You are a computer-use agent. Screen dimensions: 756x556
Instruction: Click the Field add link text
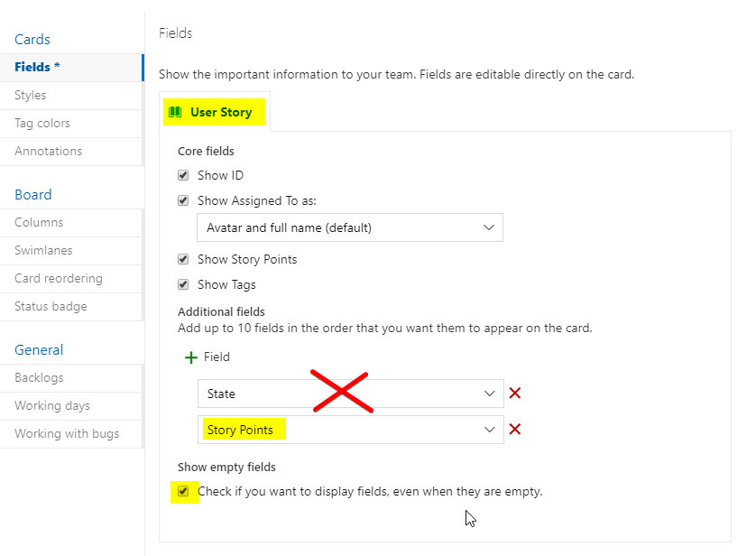point(217,357)
